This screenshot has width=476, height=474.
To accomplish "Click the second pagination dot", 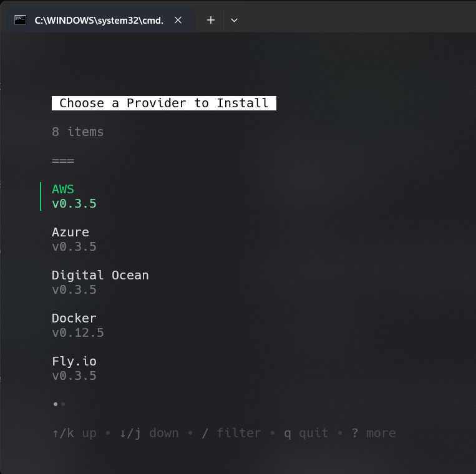I will point(63,404).
